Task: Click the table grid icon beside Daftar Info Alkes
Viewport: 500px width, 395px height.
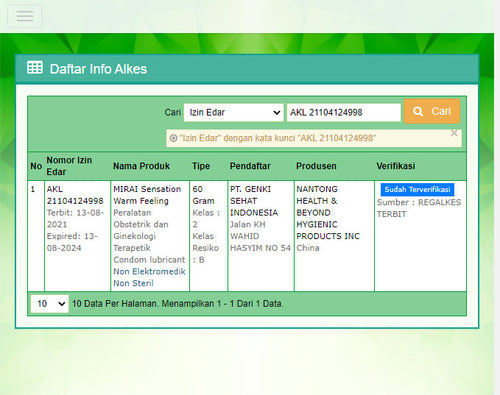Action: [35, 68]
